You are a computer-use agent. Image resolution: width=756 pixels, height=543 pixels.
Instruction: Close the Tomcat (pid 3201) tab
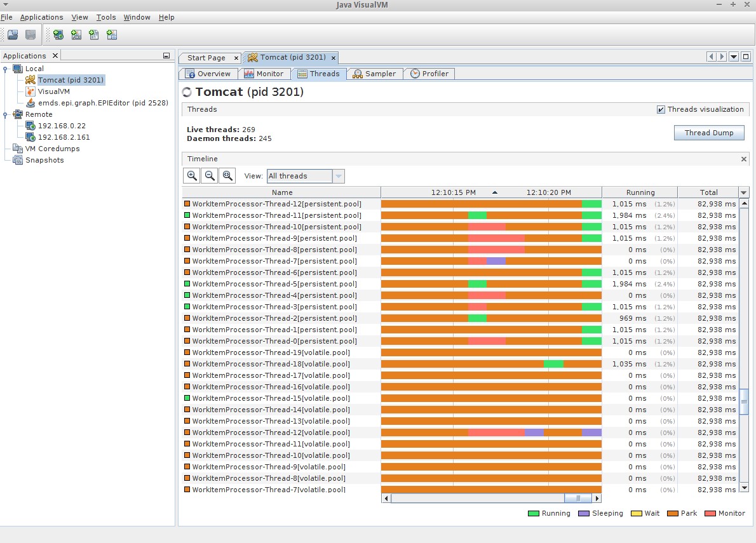tap(333, 58)
